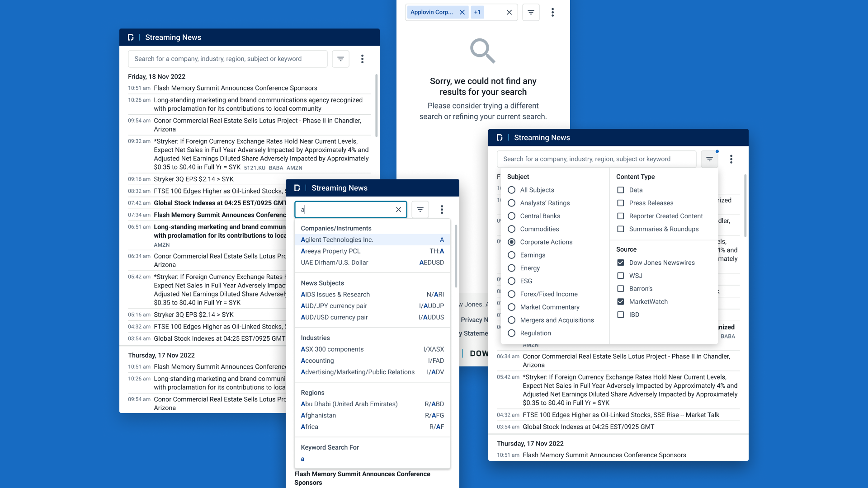This screenshot has width=868, height=488.
Task: Select Abu Dhabi region suggestion
Action: (x=373, y=404)
